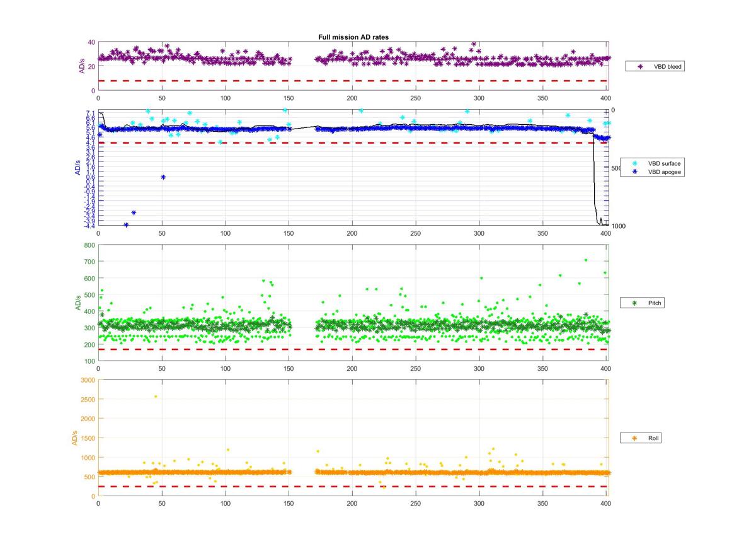Click the "7.1" y-axis tick on the VBD plot

(91, 113)
